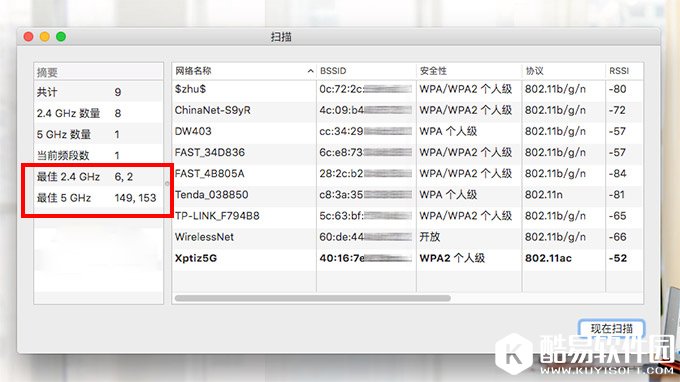The width and height of the screenshot is (680, 382).
Task: Select the TP-LINK_F794B8 network row
Action: pyautogui.click(x=407, y=216)
